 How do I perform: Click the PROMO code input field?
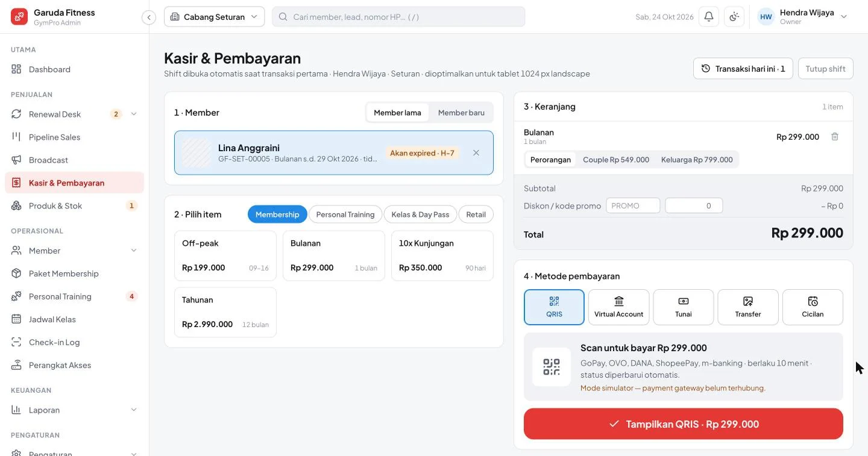tap(633, 206)
